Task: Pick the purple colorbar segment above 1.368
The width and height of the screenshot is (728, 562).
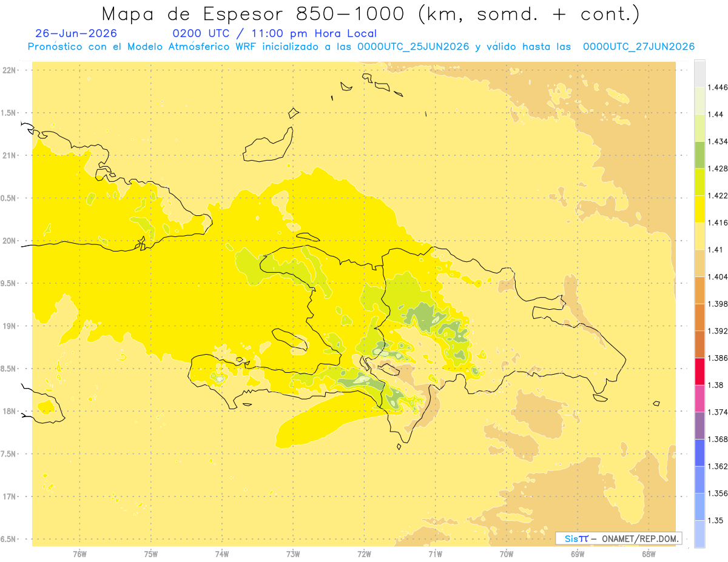Action: [699, 426]
